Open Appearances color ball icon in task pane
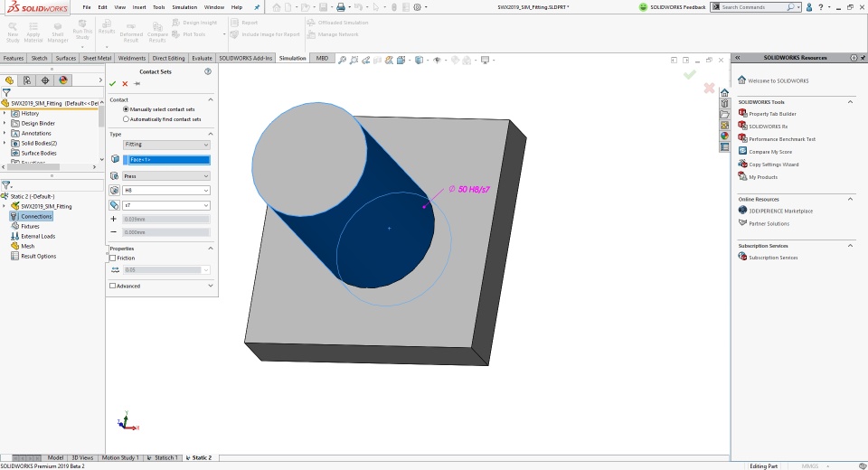This screenshot has height=470, width=868. 724,136
